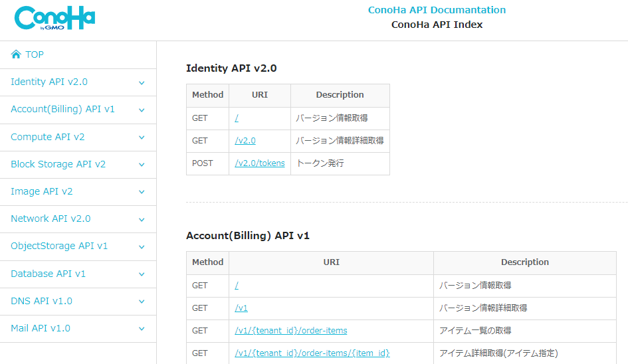Expand the Database API v1 chevron
The image size is (628, 364).
point(142,274)
